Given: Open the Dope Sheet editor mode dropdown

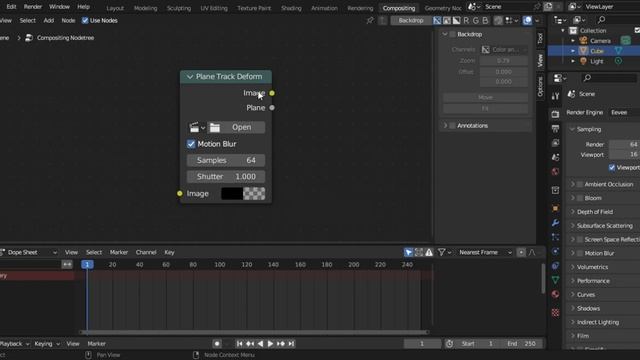Looking at the screenshot, I should pos(28,253).
